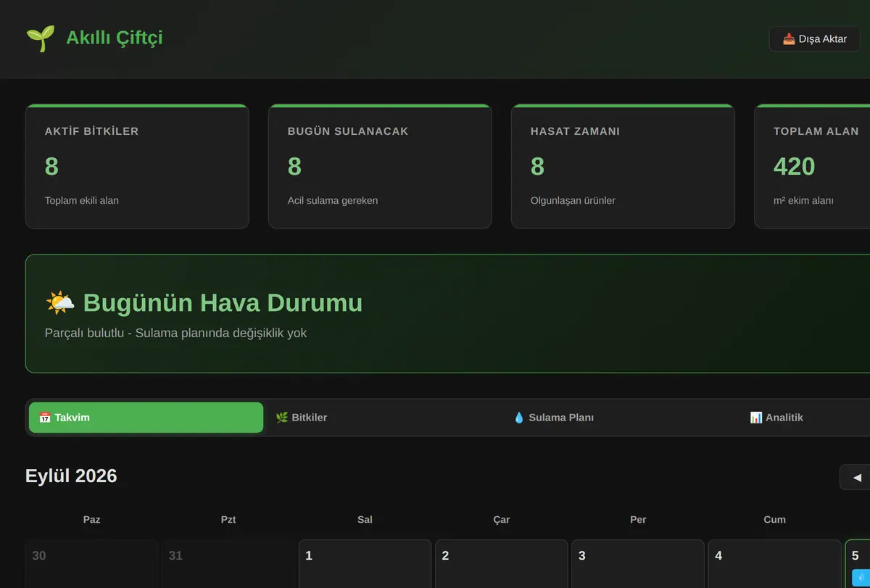The width and height of the screenshot is (870, 588).
Task: Choose day 4 in the calendar
Action: (774, 564)
